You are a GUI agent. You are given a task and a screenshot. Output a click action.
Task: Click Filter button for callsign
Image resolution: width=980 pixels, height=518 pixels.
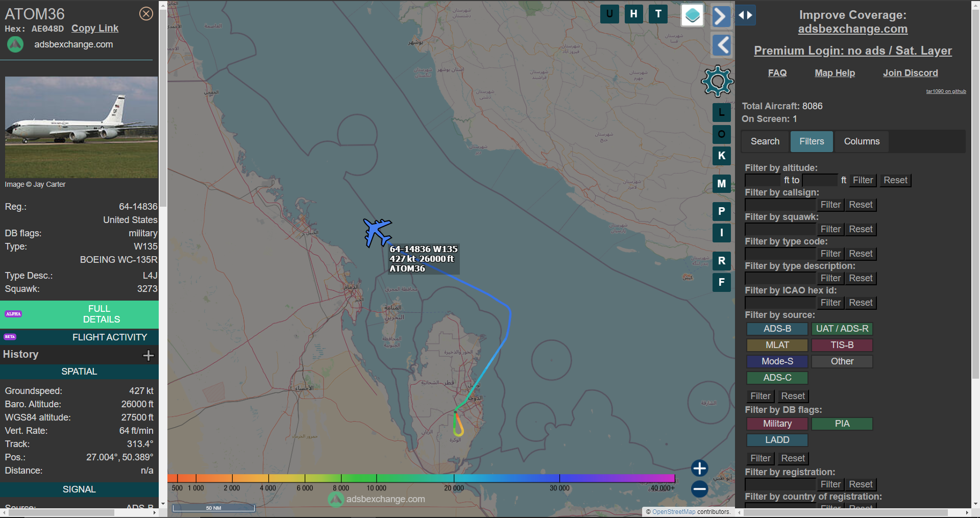pyautogui.click(x=830, y=205)
